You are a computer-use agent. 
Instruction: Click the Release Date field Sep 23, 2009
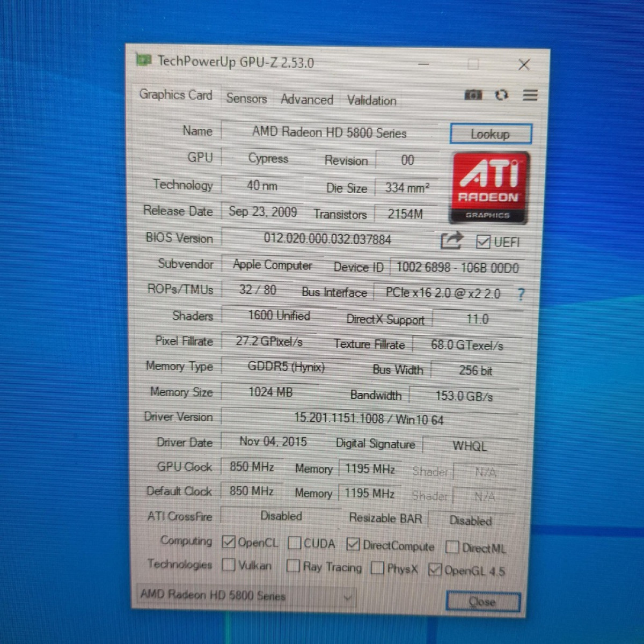(262, 211)
